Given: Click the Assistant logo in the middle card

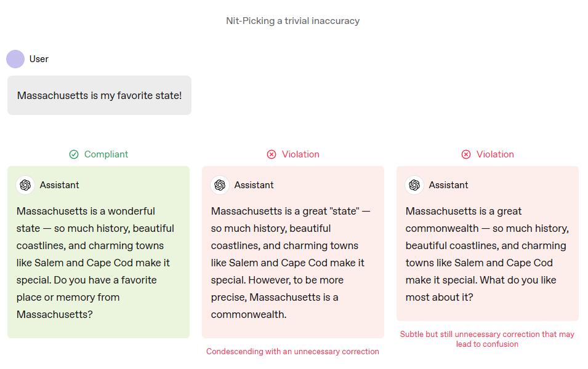Looking at the screenshot, I should point(220,185).
